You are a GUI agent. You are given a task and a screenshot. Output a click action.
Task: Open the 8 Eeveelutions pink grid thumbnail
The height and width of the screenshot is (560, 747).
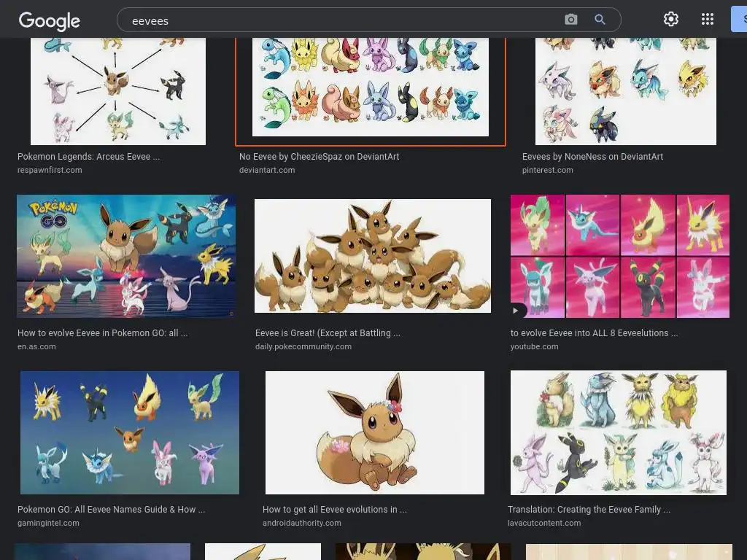620,256
